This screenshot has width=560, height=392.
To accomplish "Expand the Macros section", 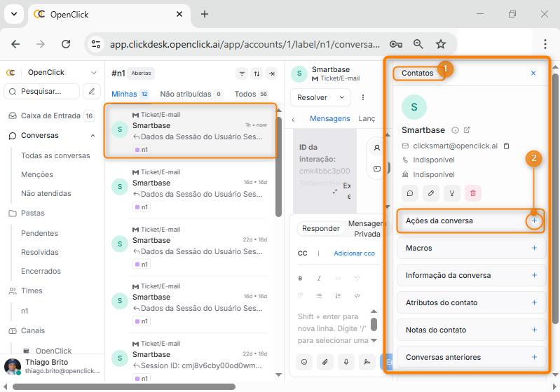I will click(533, 248).
